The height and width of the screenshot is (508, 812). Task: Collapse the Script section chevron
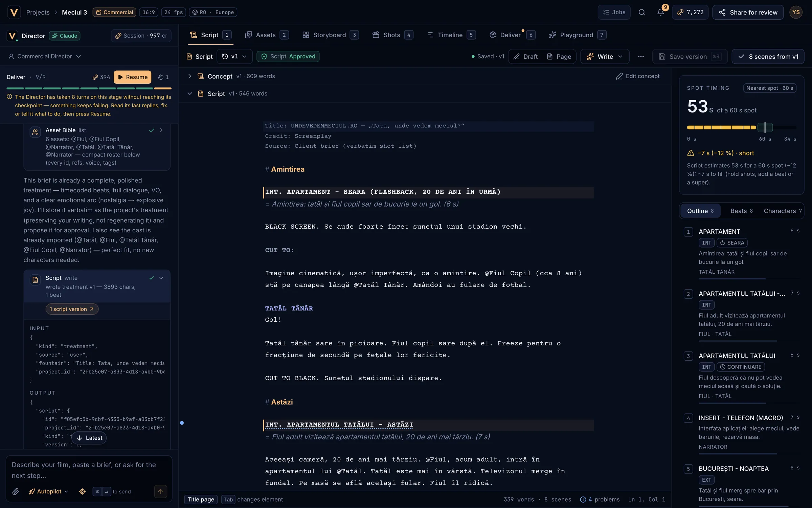point(190,93)
